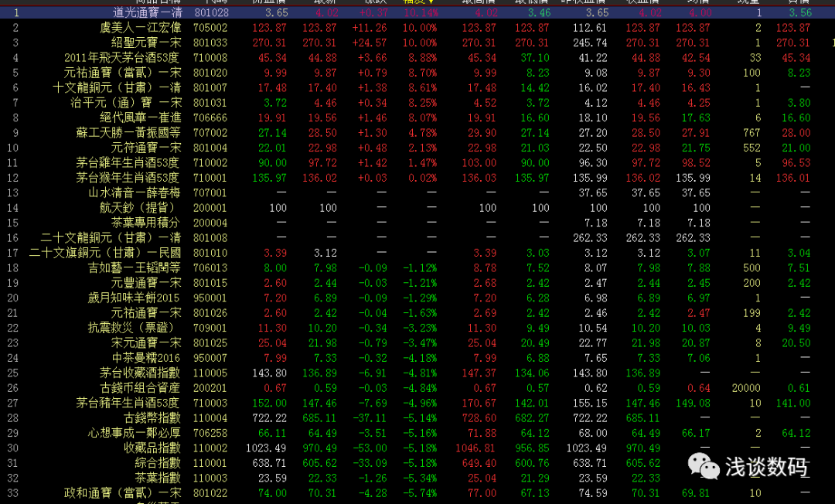
Task: Select the 552 volume cell
Action: tap(751, 148)
